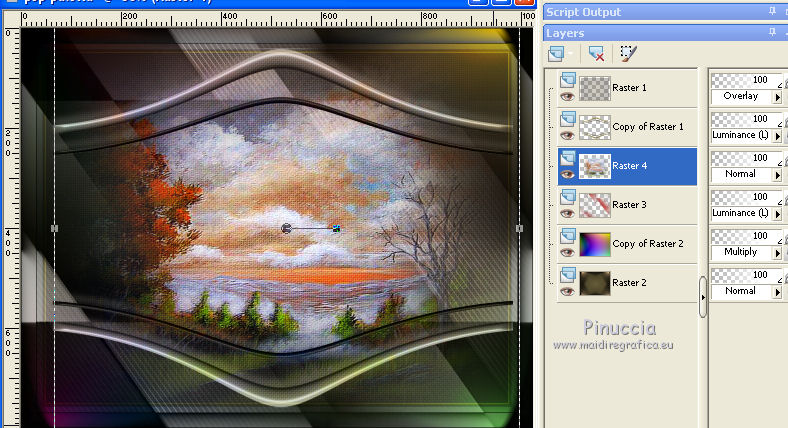Image resolution: width=788 pixels, height=428 pixels.
Task: Select the layer named Raster 4
Action: coord(630,166)
